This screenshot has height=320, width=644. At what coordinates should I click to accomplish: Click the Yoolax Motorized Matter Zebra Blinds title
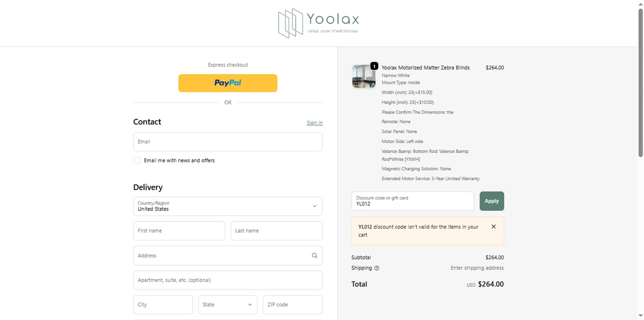[425, 68]
